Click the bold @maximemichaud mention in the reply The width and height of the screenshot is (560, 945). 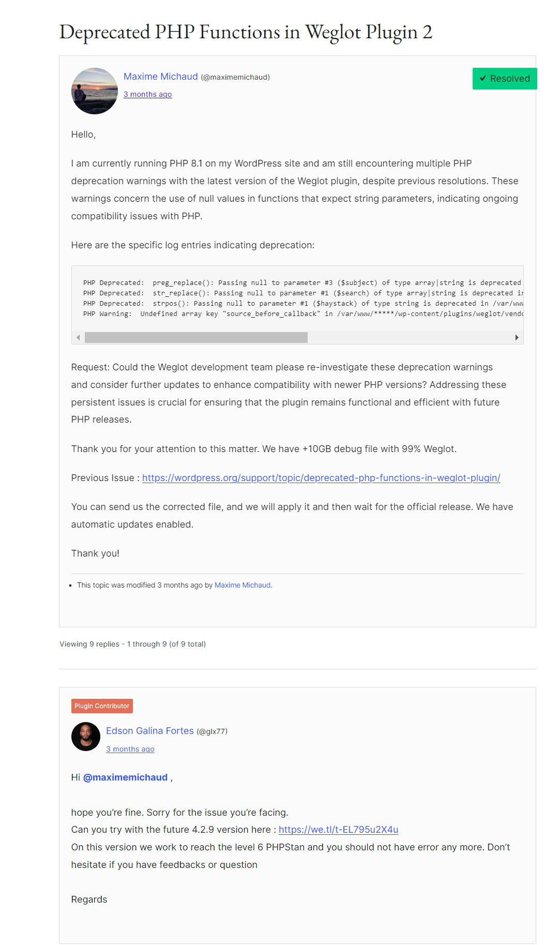(125, 777)
